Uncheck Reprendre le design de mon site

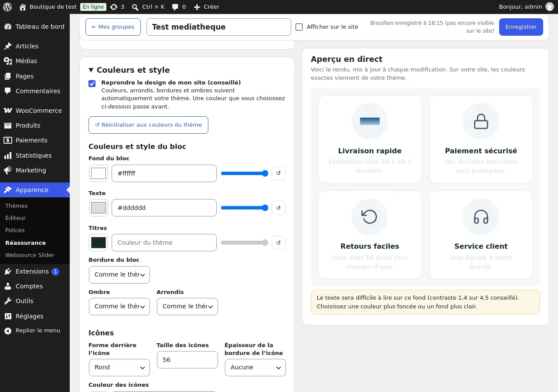[92, 84]
